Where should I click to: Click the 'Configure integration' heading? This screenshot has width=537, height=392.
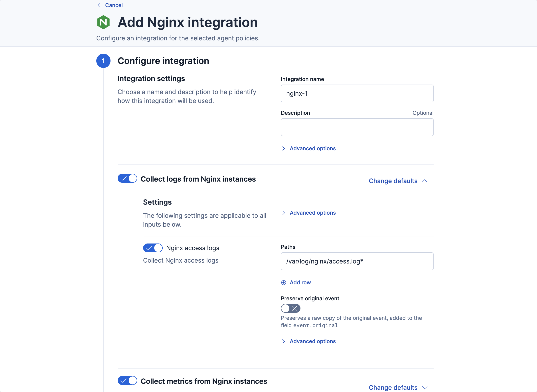163,61
